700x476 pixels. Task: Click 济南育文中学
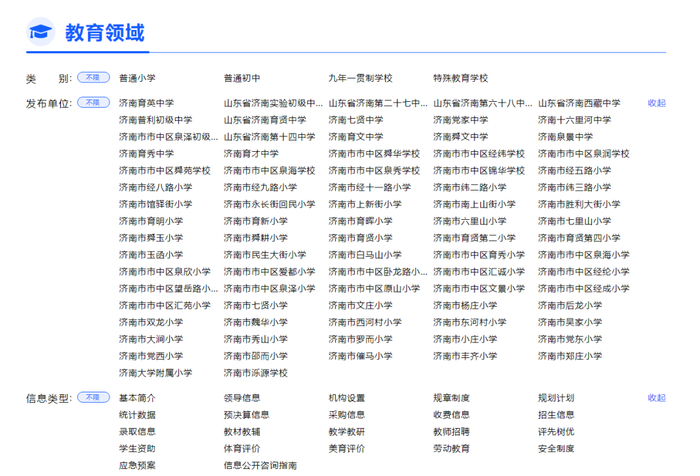point(356,137)
